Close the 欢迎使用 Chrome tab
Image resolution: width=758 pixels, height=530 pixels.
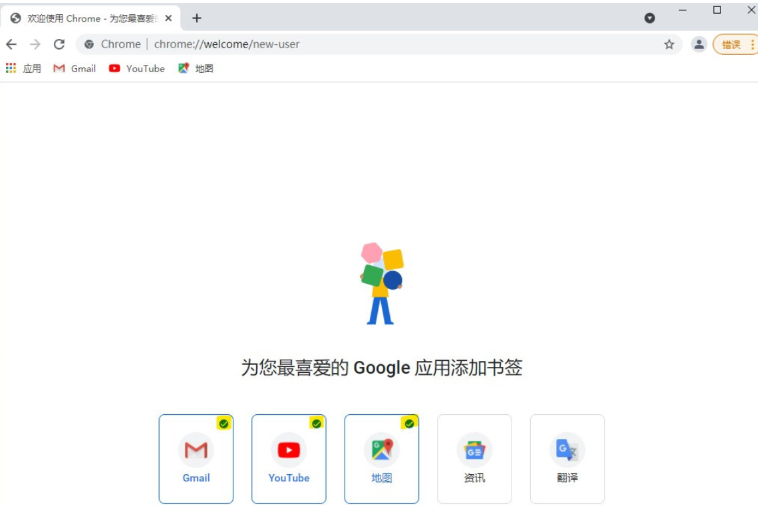(169, 18)
